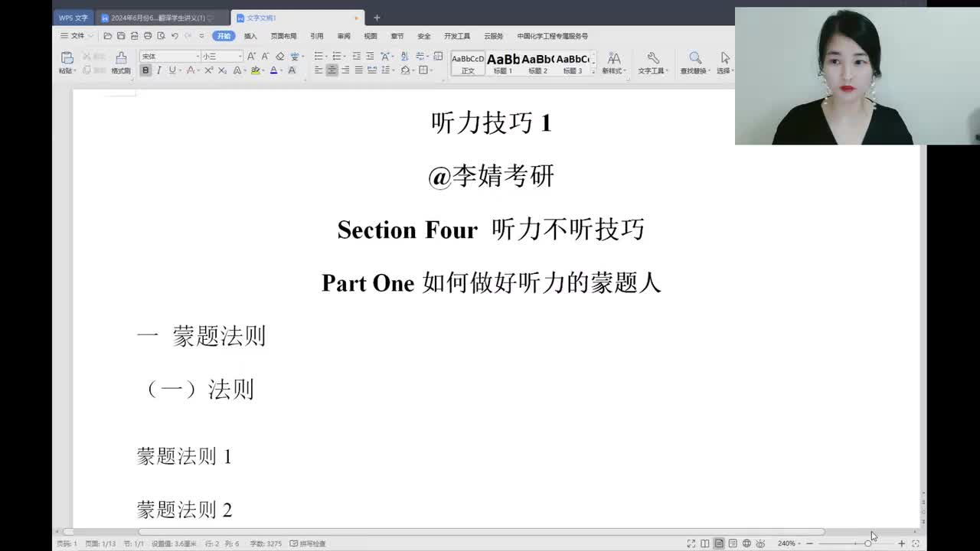The height and width of the screenshot is (551, 980).
Task: Expand the 文件 menu dropdown
Action: tap(77, 36)
